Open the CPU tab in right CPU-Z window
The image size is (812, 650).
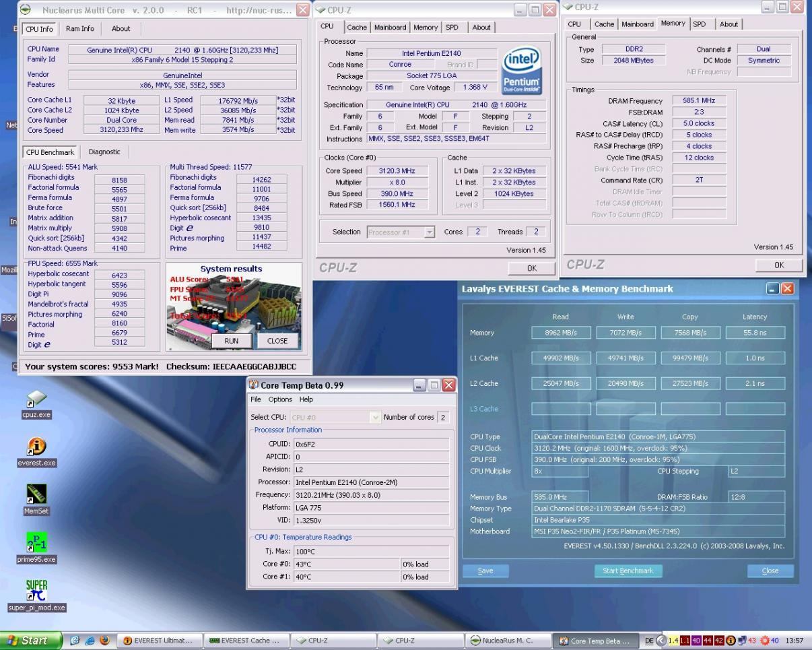click(574, 24)
